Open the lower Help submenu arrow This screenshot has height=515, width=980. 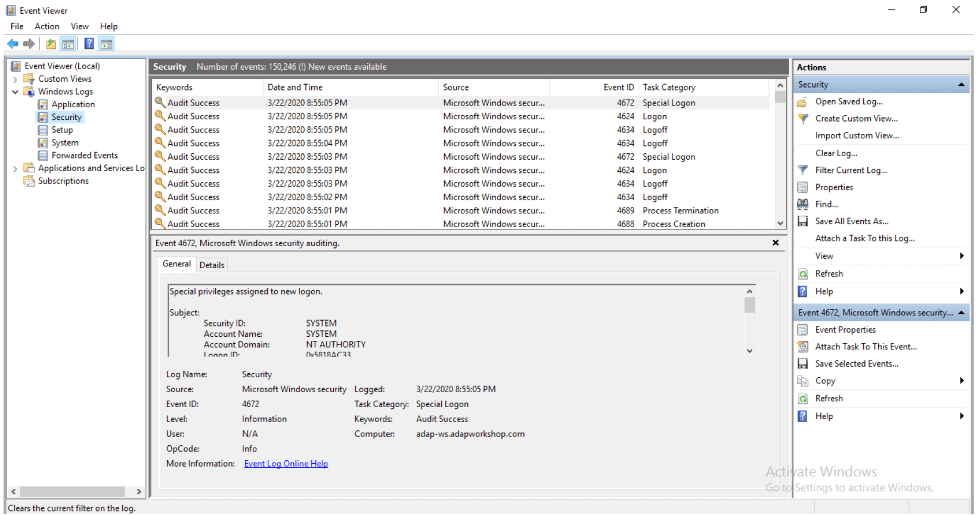(962, 416)
